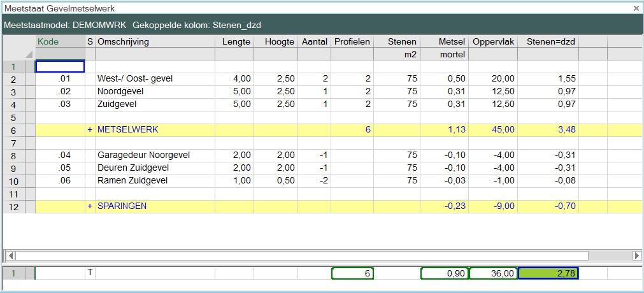Click the select-all corner triangle of the grid
Viewport: 644px width, 293px height.
tap(29, 55)
